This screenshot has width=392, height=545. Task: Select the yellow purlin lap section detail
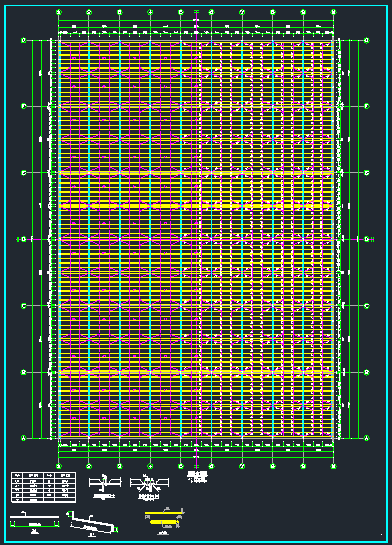[164, 521]
